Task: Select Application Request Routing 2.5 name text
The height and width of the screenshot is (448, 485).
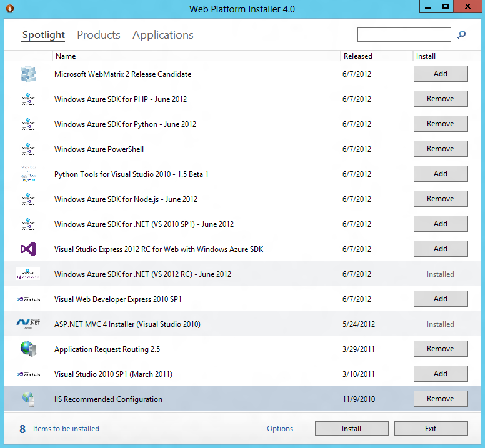Action: [107, 349]
